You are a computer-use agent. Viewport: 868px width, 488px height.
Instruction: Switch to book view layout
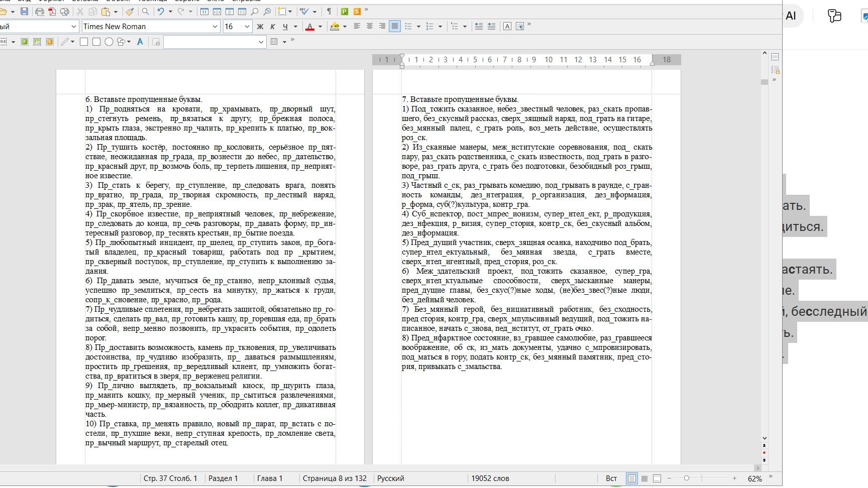coord(657,478)
